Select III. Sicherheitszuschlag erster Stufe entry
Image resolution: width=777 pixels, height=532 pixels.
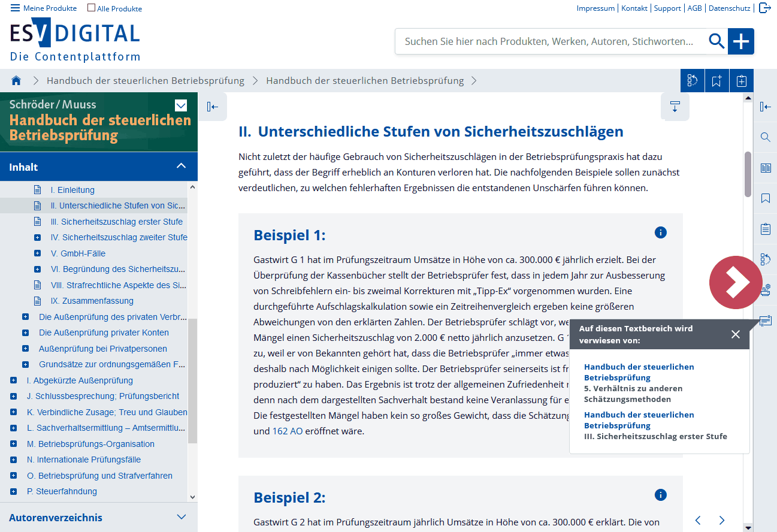pyautogui.click(x=117, y=222)
